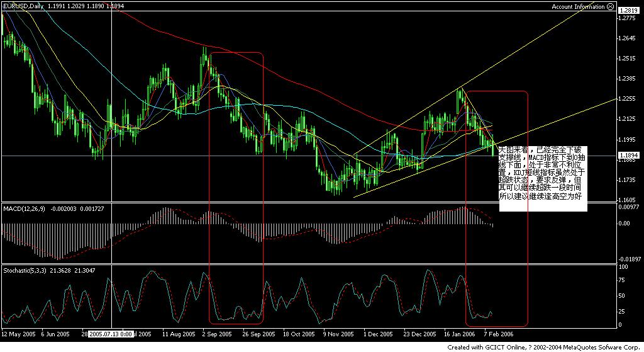The image size is (644, 352).
Task: Click the 1.2775 price axis label
Action: [627, 18]
